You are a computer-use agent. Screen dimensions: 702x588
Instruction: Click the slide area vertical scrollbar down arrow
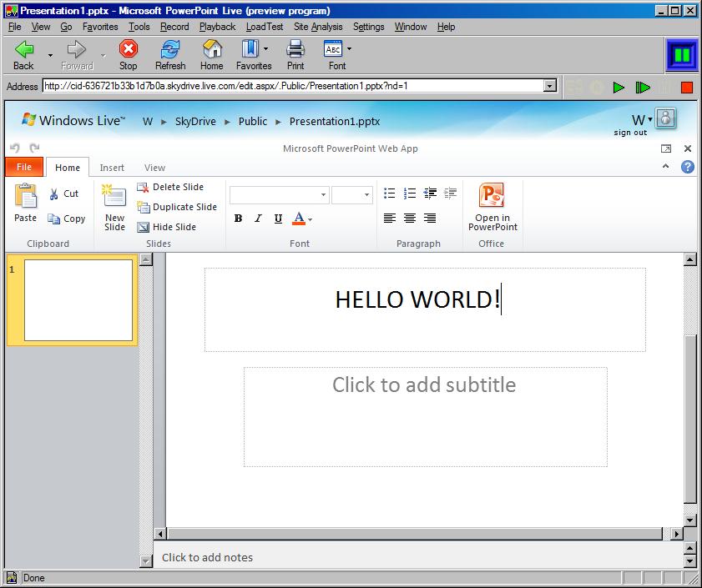690,520
